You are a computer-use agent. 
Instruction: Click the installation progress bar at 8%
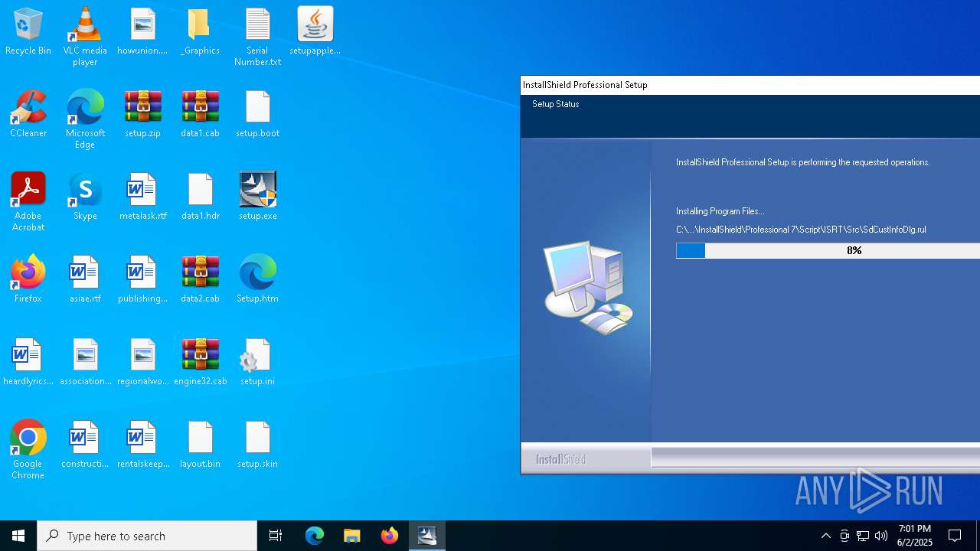[828, 250]
